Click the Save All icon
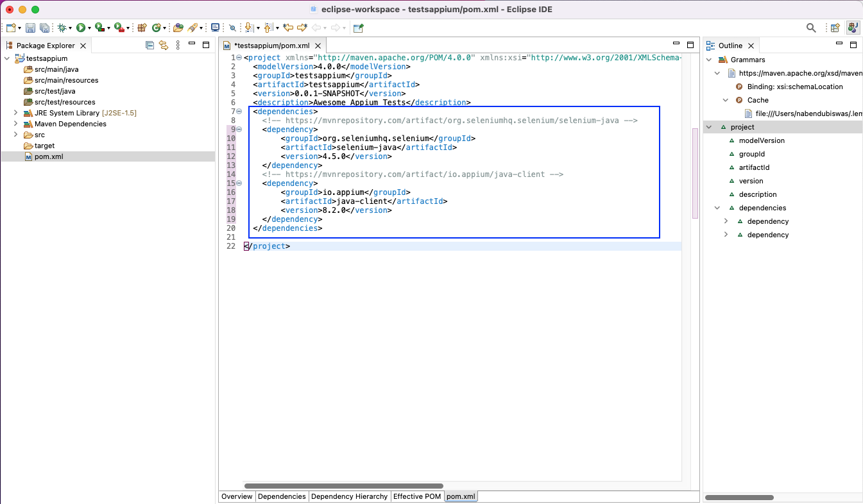Image resolution: width=863 pixels, height=504 pixels. [44, 28]
